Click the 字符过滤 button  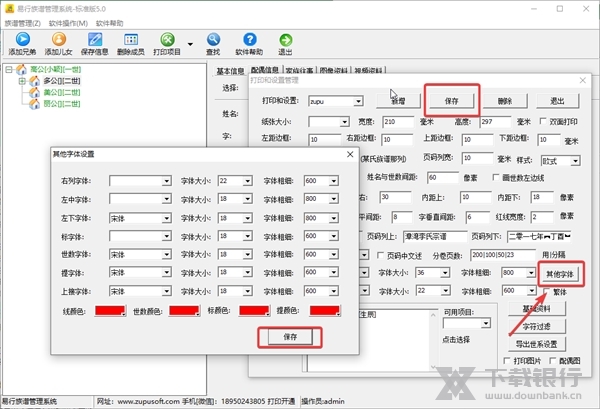point(536,326)
